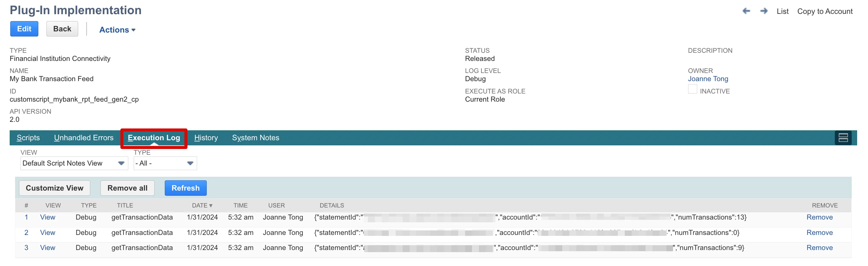Screen dimensions: 868x266
Task: Switch to the Unhandled Errors tab
Action: [x=84, y=138]
